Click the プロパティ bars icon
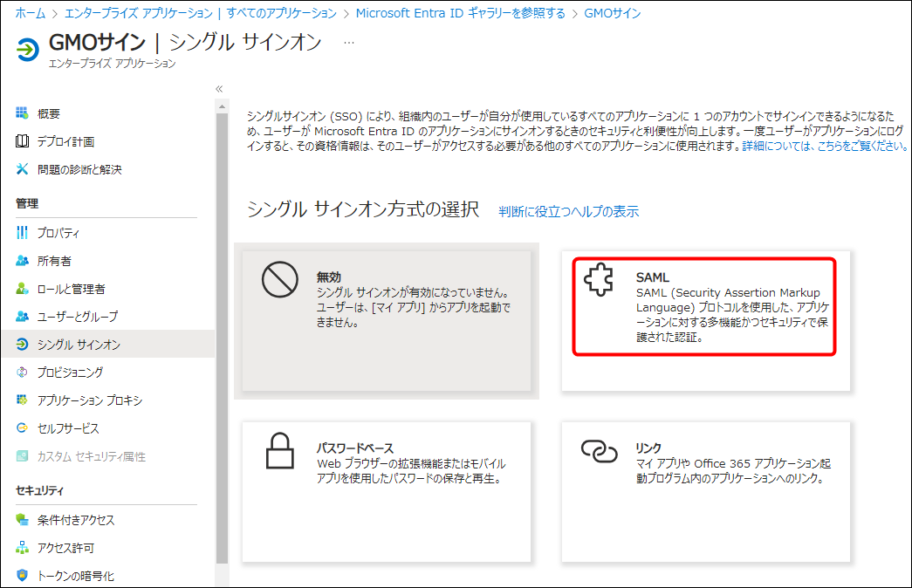 pyautogui.click(x=22, y=233)
